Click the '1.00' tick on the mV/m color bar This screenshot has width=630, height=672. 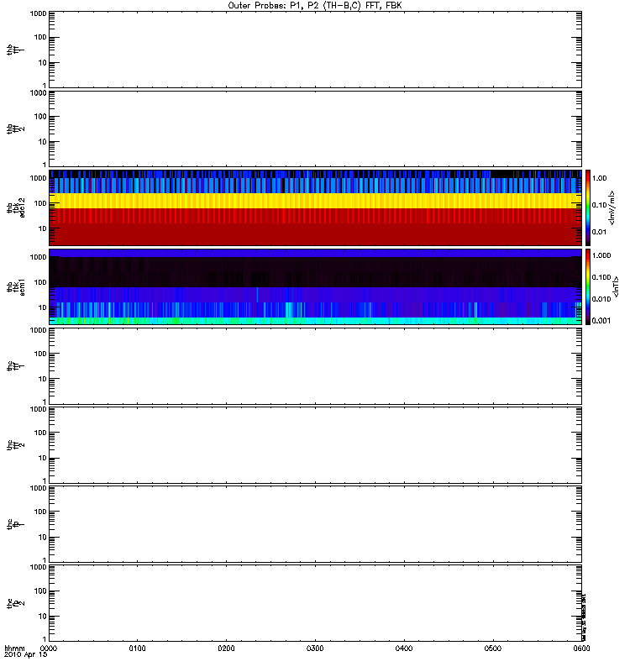[x=599, y=178]
